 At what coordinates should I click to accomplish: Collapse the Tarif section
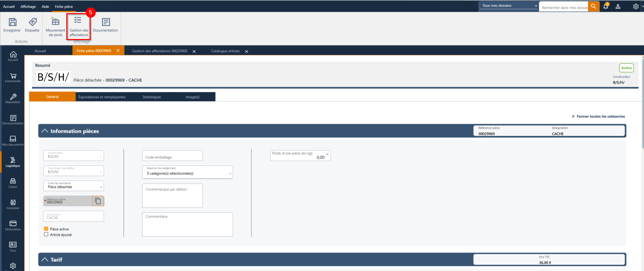[x=45, y=260]
